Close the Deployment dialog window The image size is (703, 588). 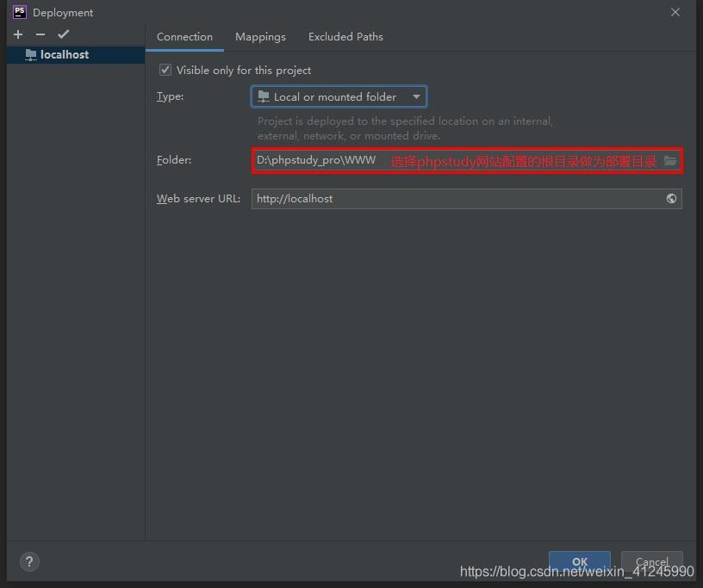point(675,12)
